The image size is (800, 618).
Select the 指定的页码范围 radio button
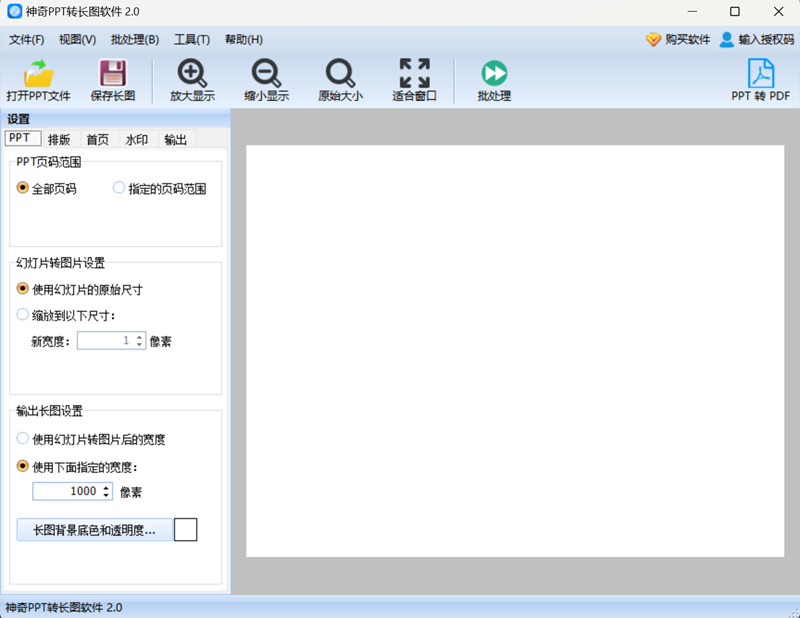coord(119,188)
